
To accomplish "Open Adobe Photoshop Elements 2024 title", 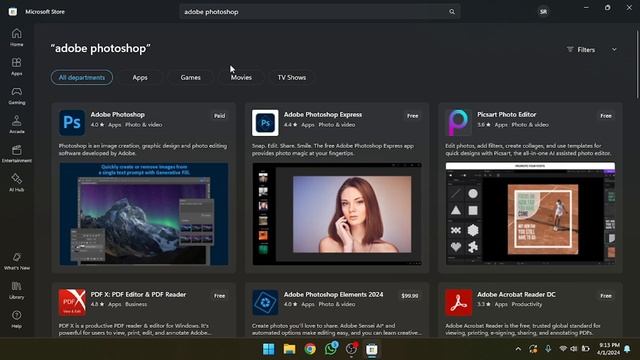I will (333, 295).
